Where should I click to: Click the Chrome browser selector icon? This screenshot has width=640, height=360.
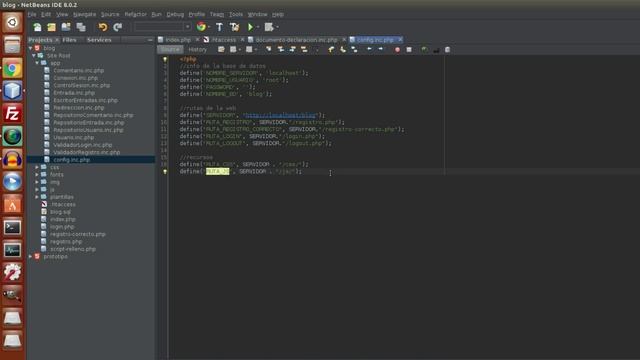(x=201, y=27)
